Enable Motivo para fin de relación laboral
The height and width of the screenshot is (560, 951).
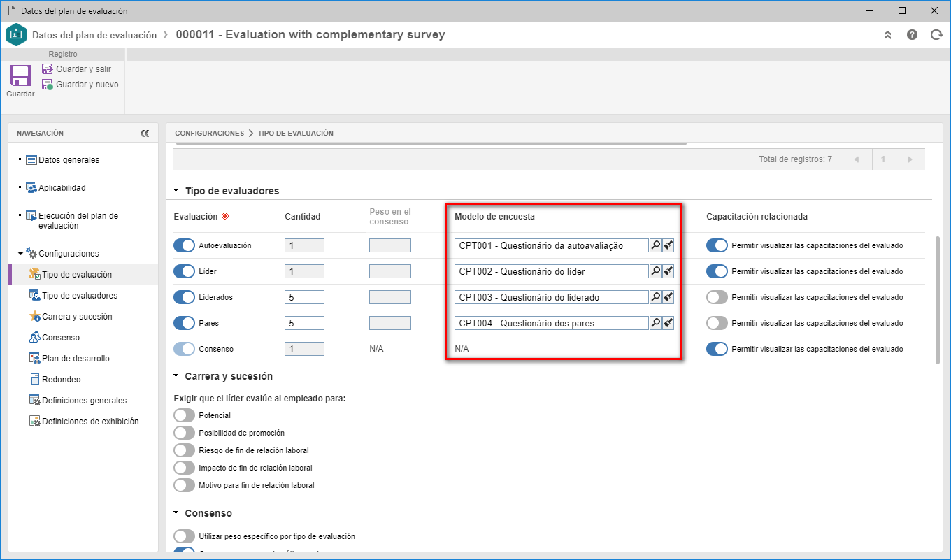pos(184,485)
